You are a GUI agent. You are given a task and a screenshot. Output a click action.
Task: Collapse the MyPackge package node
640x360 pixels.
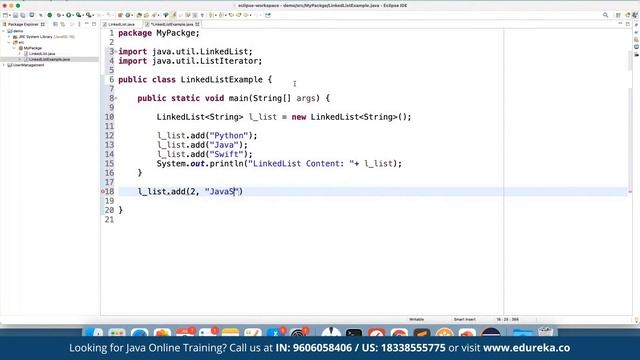[14, 48]
